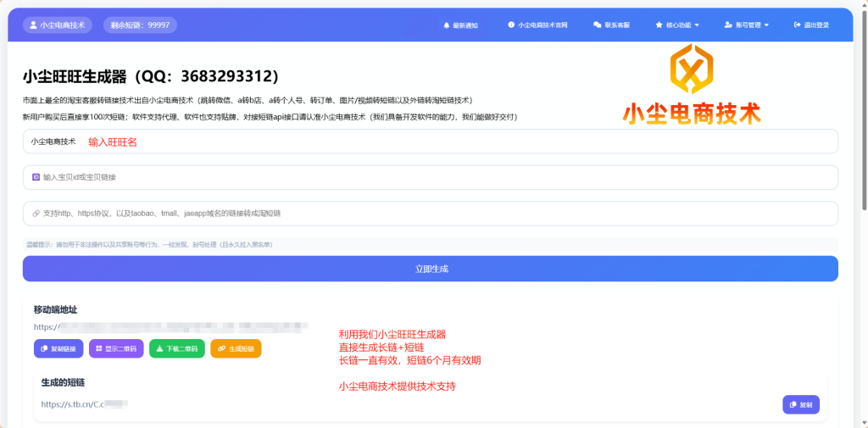Click the orange 生成短链 button
This screenshot has width=868, height=428.
pos(236,348)
